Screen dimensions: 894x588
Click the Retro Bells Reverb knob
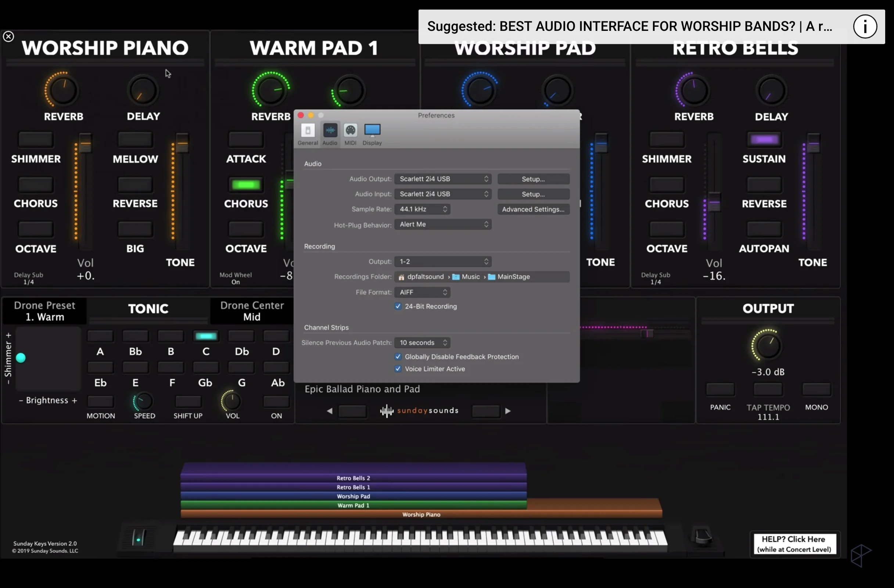coord(693,90)
